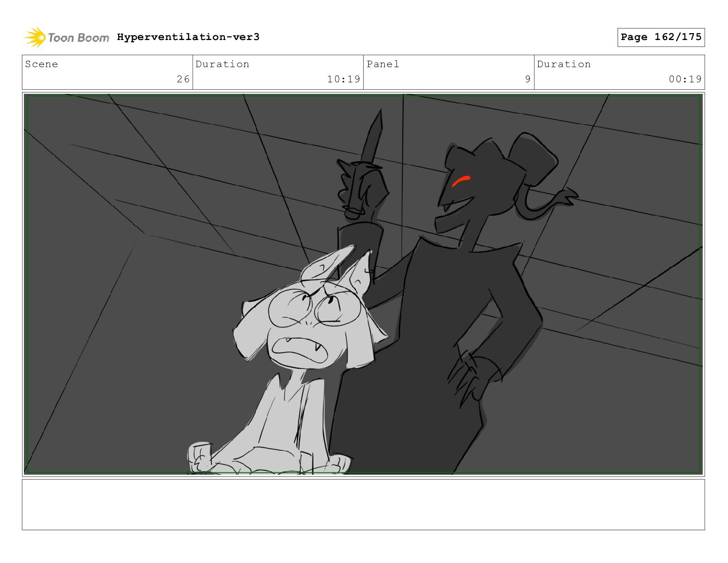The width and height of the screenshot is (728, 563).
Task: Select the scene number '26'
Action: click(183, 79)
